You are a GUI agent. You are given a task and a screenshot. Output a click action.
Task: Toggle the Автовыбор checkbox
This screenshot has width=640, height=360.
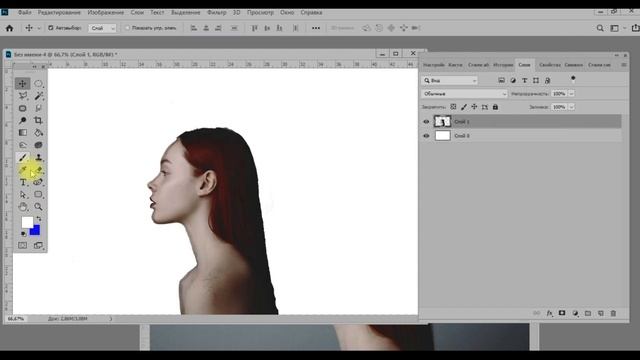(51, 28)
